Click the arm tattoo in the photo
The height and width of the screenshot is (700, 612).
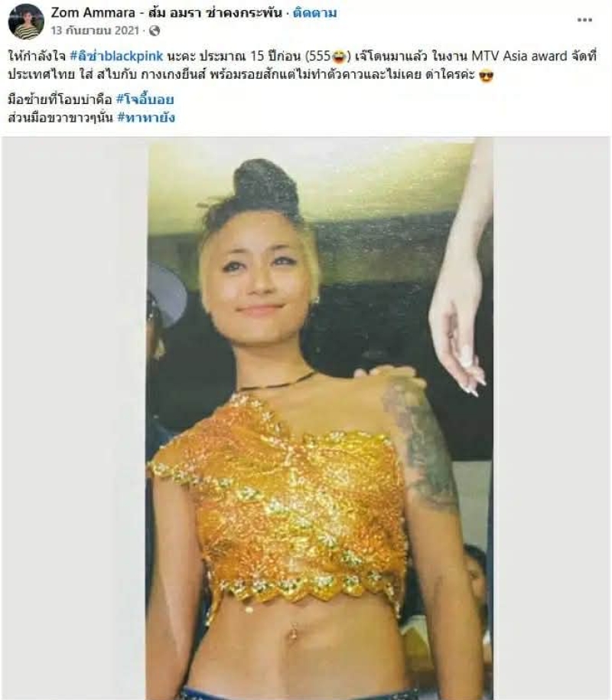[x=422, y=447]
